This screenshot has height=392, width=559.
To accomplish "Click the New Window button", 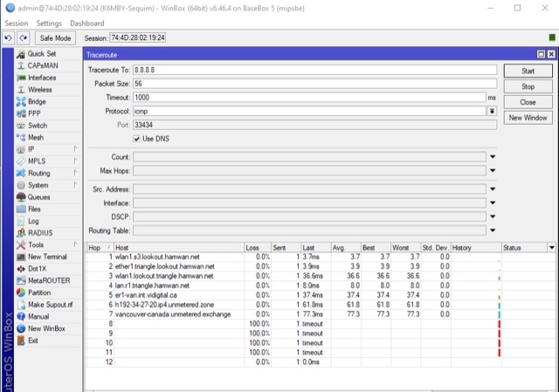I will tap(528, 118).
